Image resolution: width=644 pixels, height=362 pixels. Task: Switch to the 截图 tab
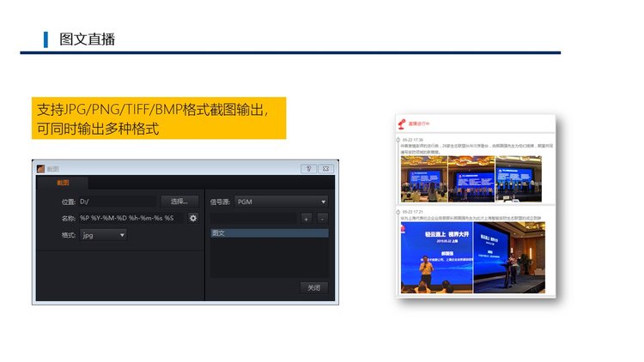pos(63,183)
